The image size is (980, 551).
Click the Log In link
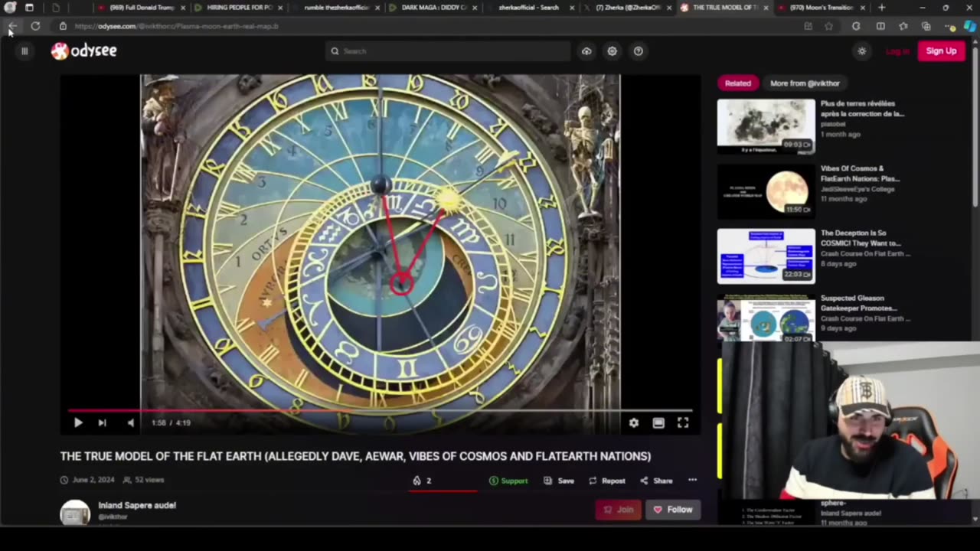pos(897,51)
